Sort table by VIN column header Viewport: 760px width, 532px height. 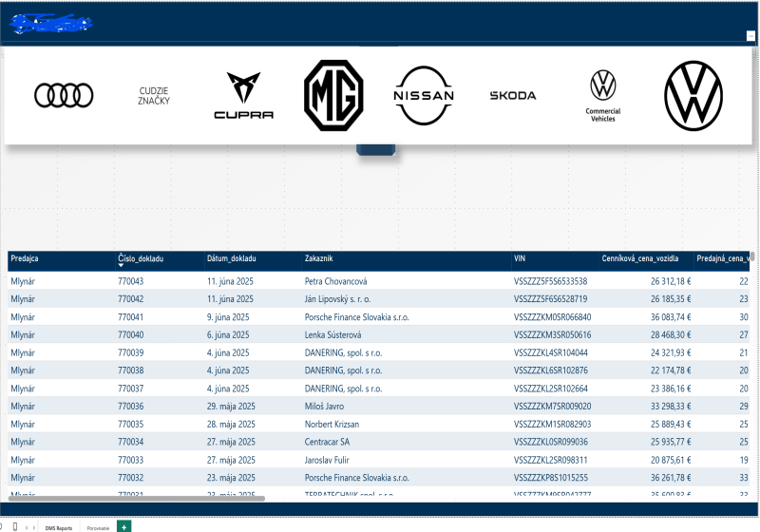tap(520, 258)
